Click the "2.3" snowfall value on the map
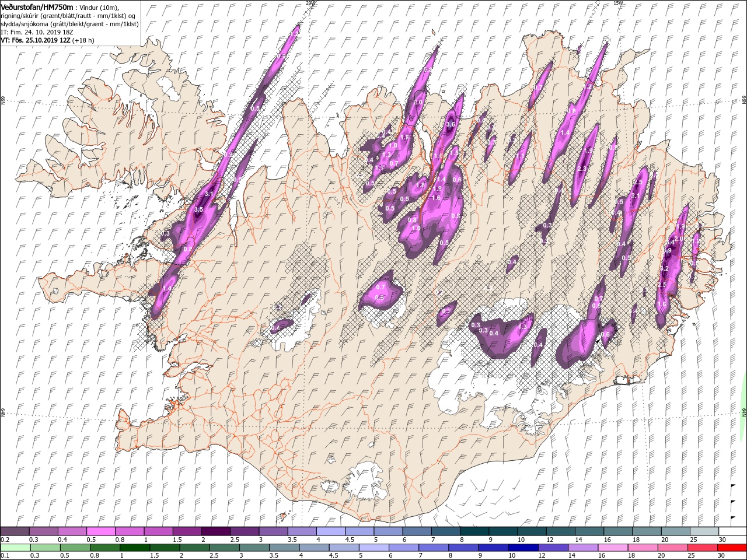The height and width of the screenshot is (560, 747). pyautogui.click(x=581, y=169)
